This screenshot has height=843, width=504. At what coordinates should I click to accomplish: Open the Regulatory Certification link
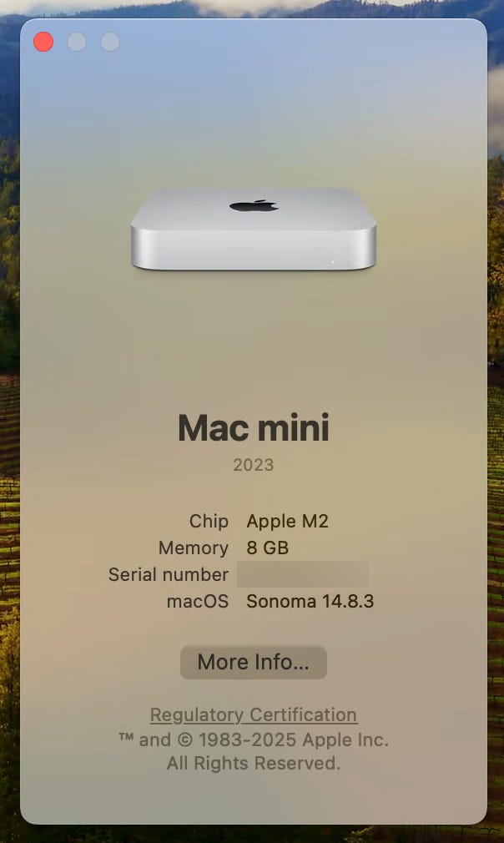click(253, 714)
